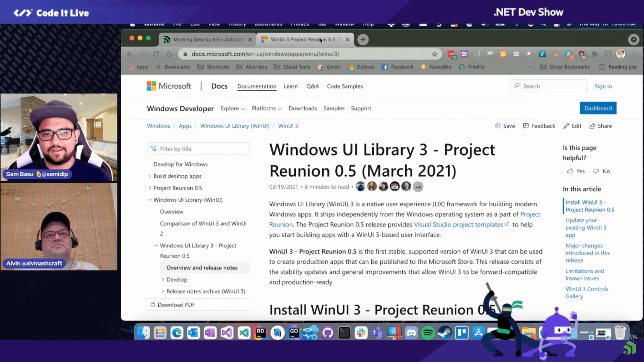644x362 pixels.
Task: Bookmark this page with the star icon
Action: [435, 54]
